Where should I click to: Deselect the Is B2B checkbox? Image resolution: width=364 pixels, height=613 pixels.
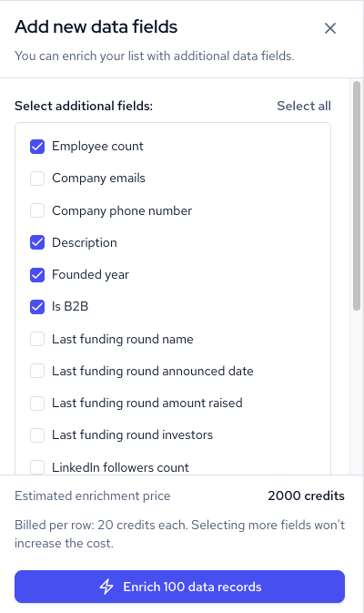(x=37, y=307)
